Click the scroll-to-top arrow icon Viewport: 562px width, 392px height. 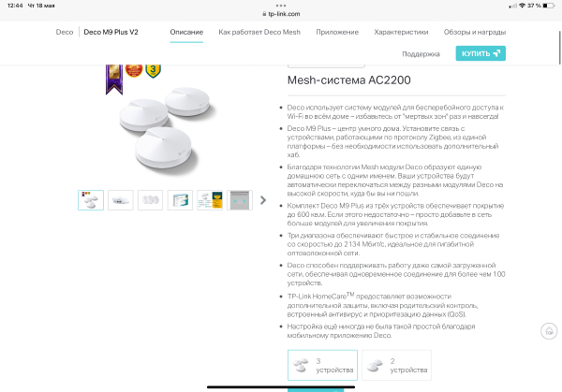(549, 331)
